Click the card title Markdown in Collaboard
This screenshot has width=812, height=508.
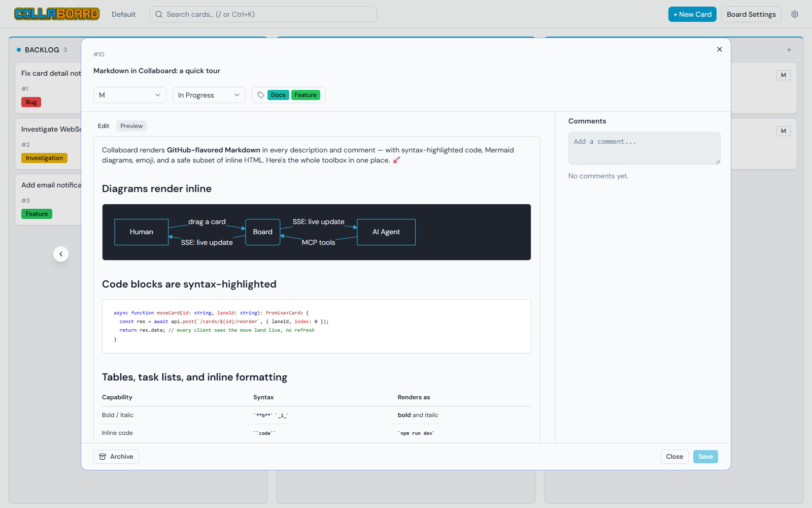[x=157, y=71]
